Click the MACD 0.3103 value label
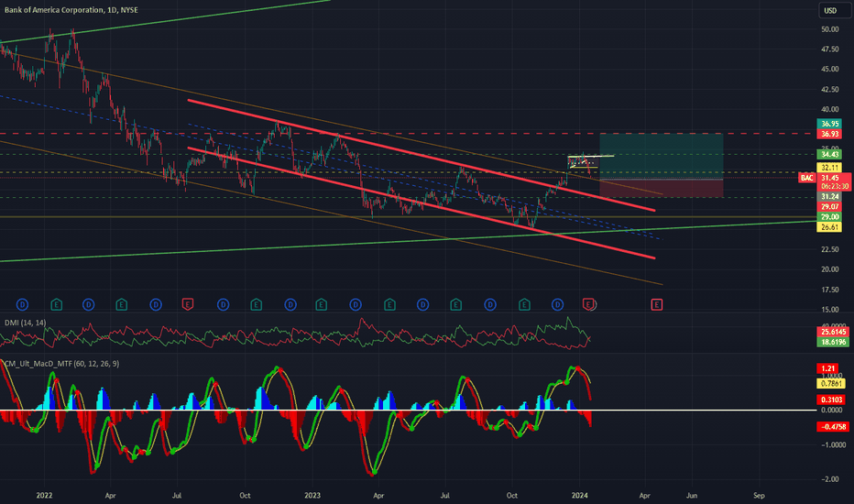 [831, 400]
